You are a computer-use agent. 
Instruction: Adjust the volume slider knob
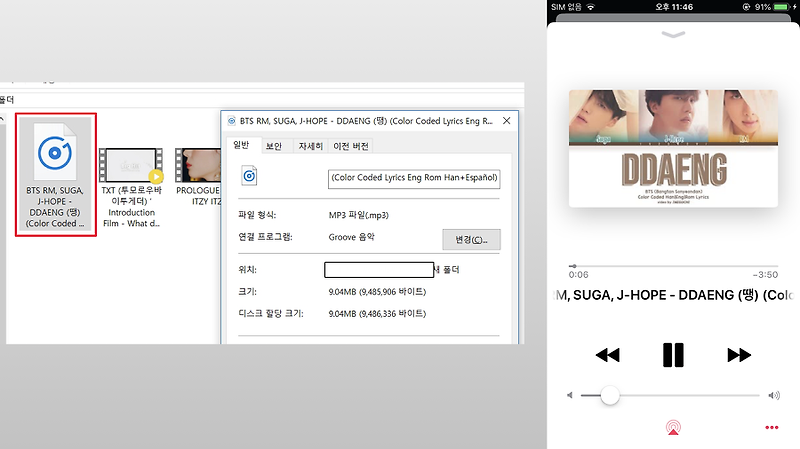point(610,395)
